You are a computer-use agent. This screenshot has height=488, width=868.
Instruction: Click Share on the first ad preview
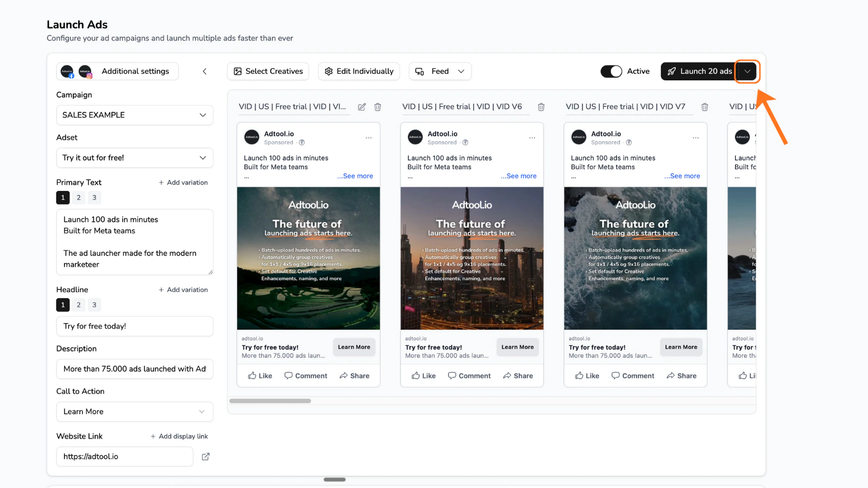point(355,376)
